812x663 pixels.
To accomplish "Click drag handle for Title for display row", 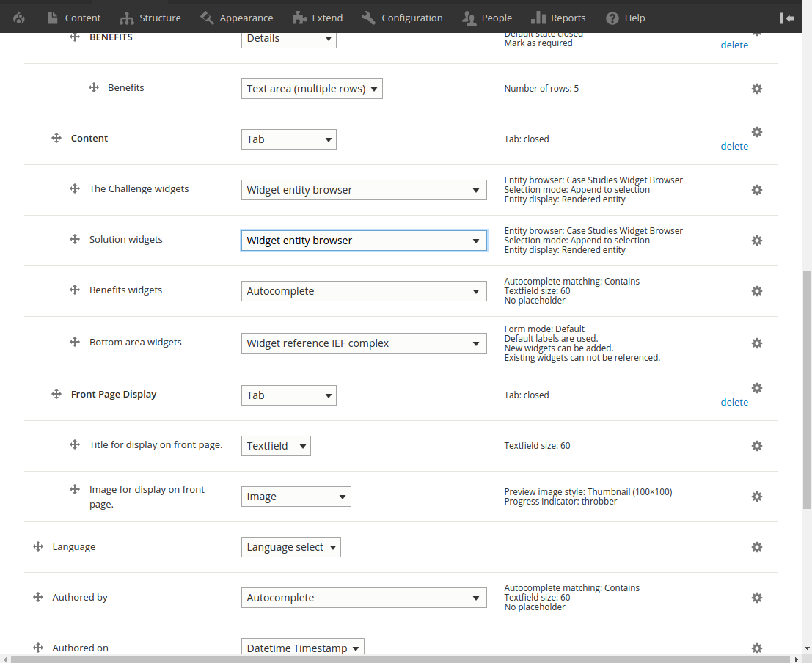I will point(75,444).
